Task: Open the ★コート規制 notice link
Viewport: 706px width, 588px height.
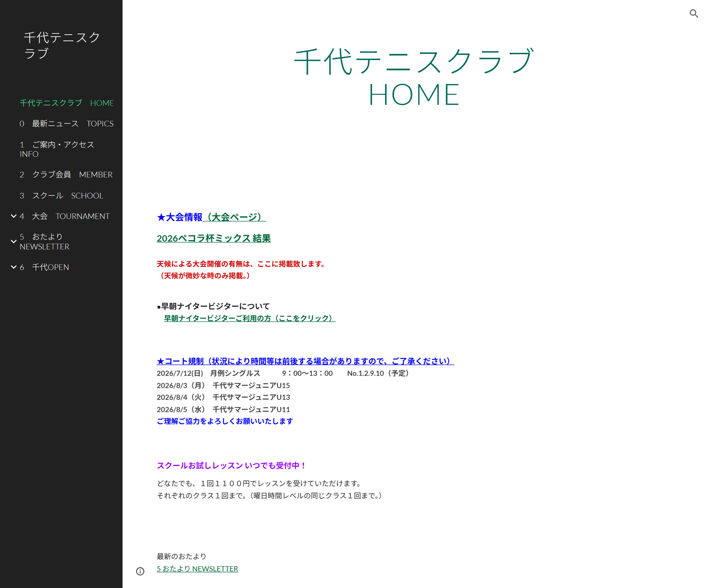Action: [305, 361]
